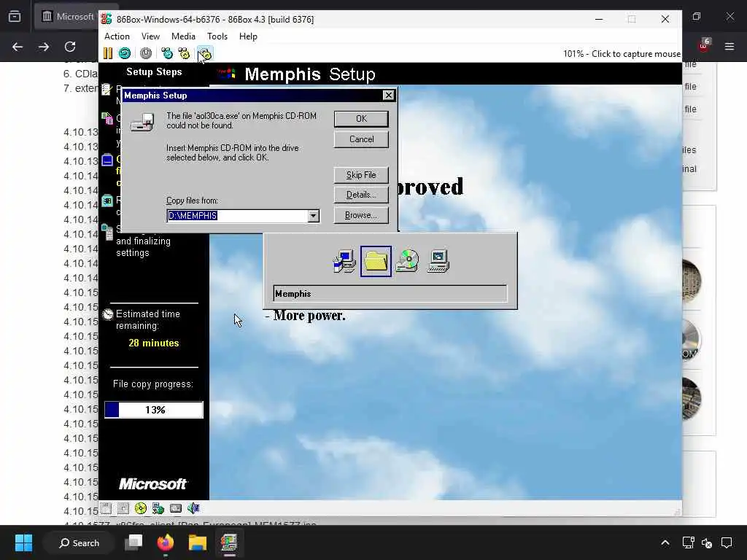
Task: Click the sound speaker status icon
Action: pyautogui.click(x=193, y=508)
